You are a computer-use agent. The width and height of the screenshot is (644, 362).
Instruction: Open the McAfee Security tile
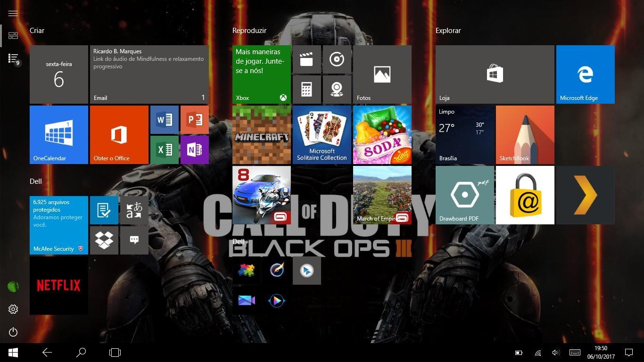pyautogui.click(x=59, y=225)
